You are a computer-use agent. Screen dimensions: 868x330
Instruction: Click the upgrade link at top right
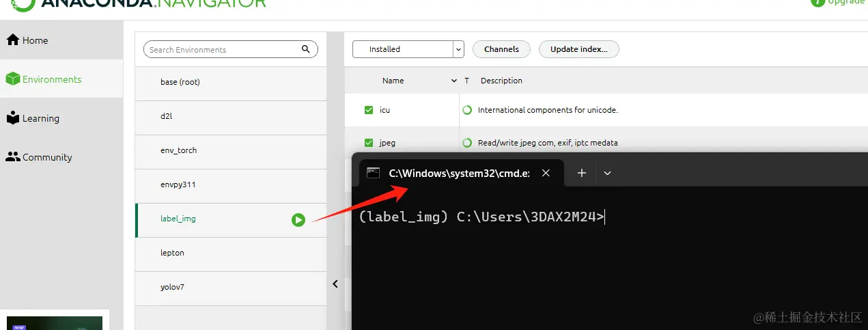tap(847, 3)
